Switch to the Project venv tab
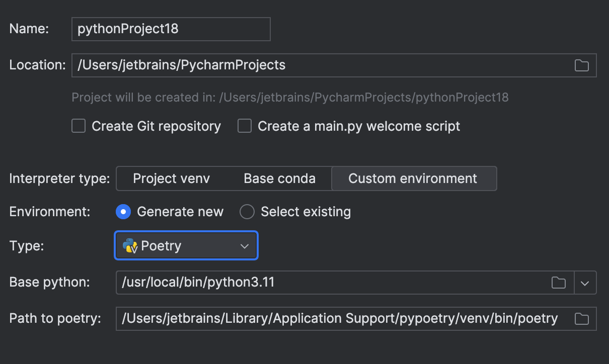609x364 pixels. [x=172, y=178]
